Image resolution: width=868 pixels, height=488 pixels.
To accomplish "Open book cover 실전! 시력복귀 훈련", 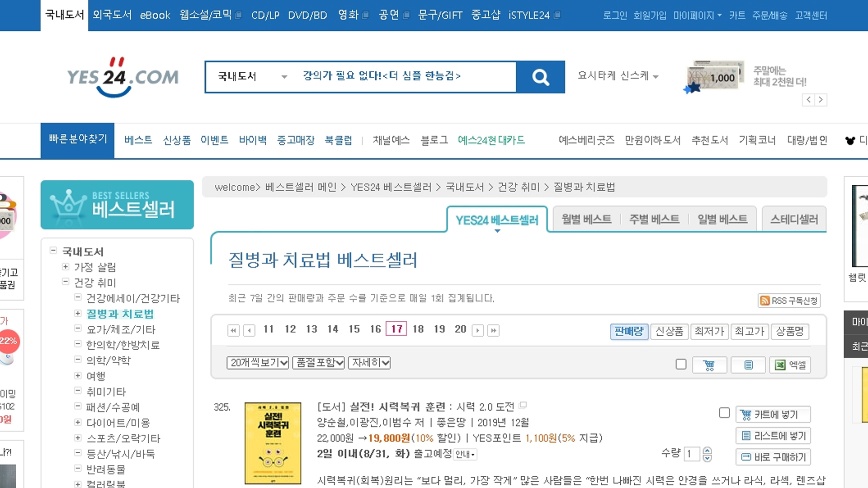I will pyautogui.click(x=273, y=443).
